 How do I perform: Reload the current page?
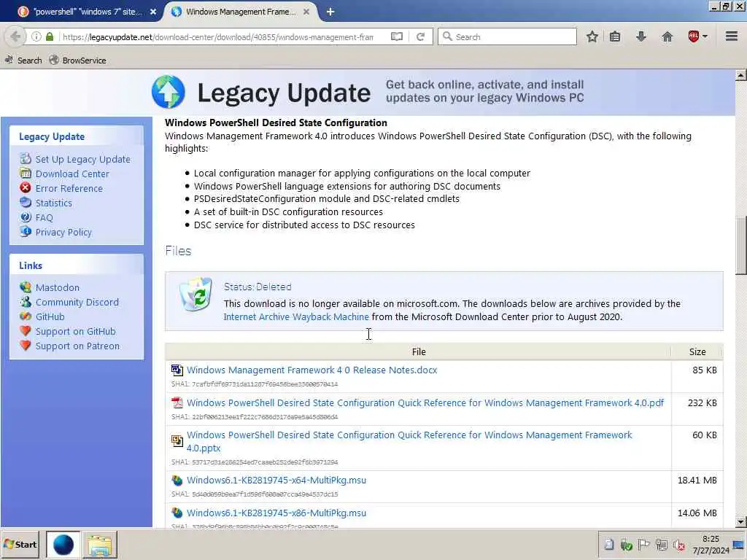[420, 36]
